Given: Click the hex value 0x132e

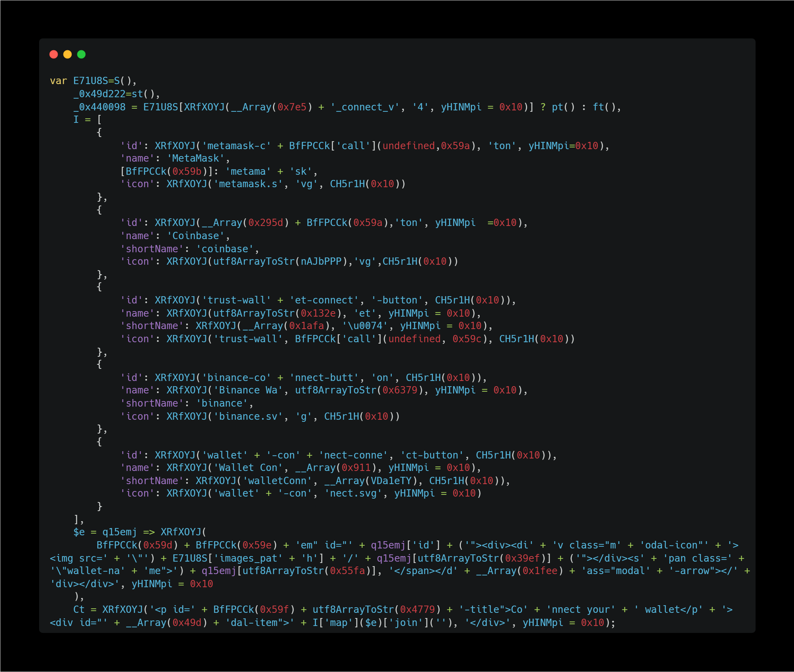Looking at the screenshot, I should pyautogui.click(x=318, y=313).
